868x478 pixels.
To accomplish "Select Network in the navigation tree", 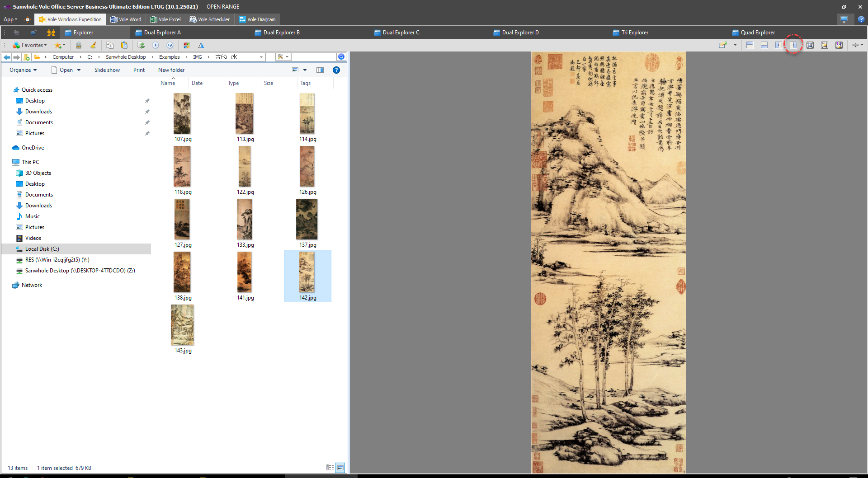I will click(32, 285).
